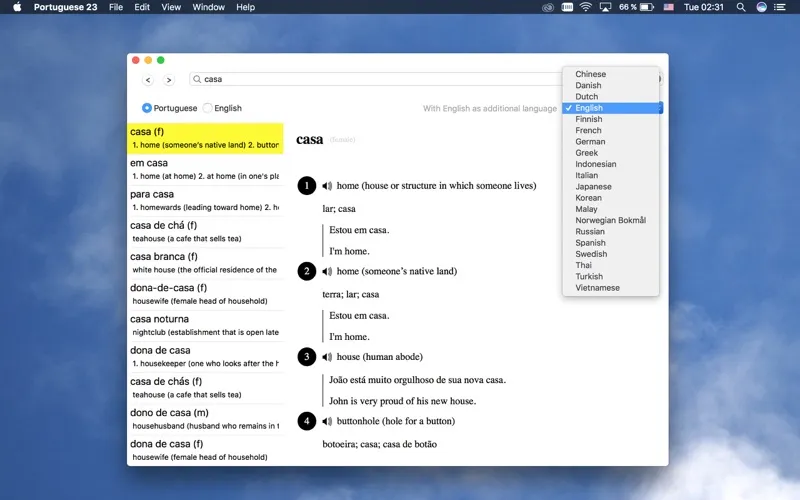Select the casa noturna entry
Image resolution: width=800 pixels, height=500 pixels.
coord(205,326)
